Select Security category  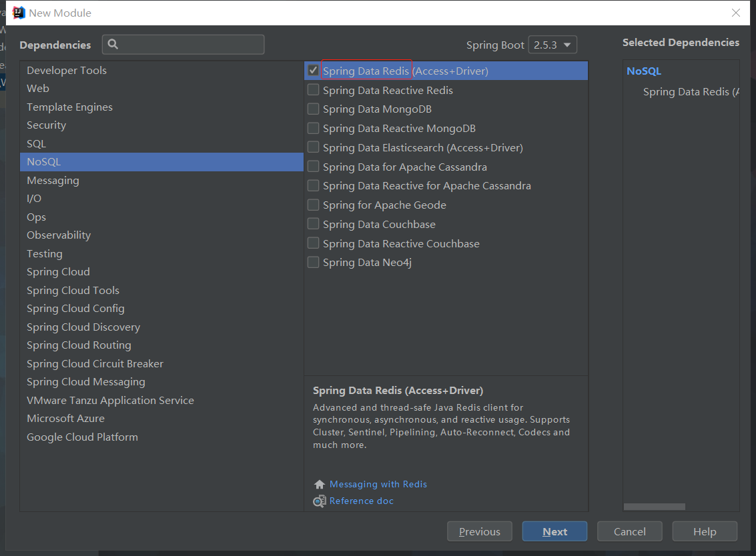161,125
